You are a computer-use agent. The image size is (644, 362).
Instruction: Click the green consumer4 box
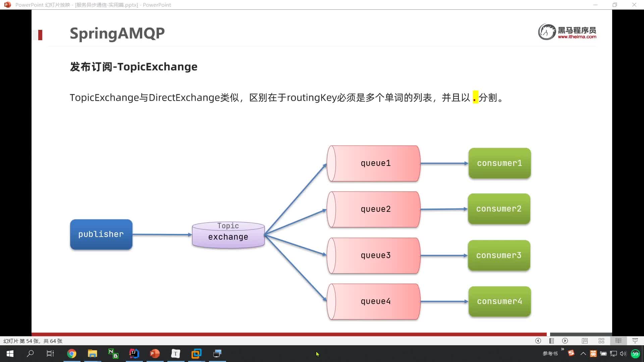500,301
